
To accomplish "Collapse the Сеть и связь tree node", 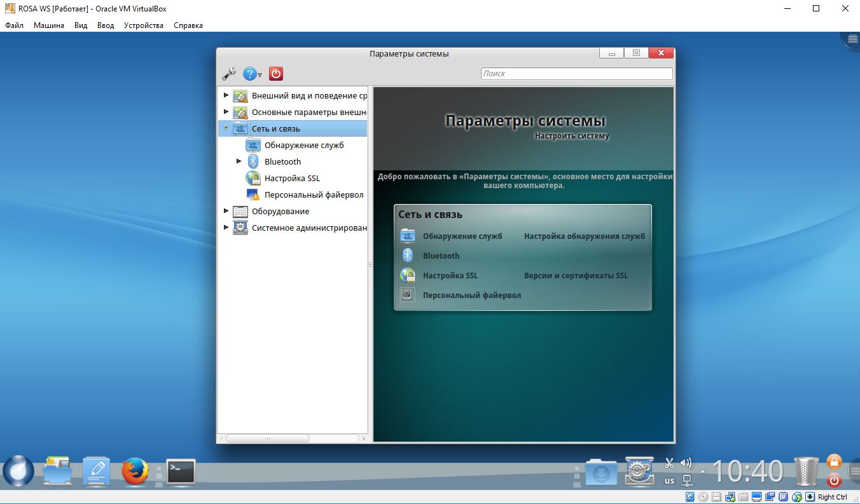I will pos(226,128).
